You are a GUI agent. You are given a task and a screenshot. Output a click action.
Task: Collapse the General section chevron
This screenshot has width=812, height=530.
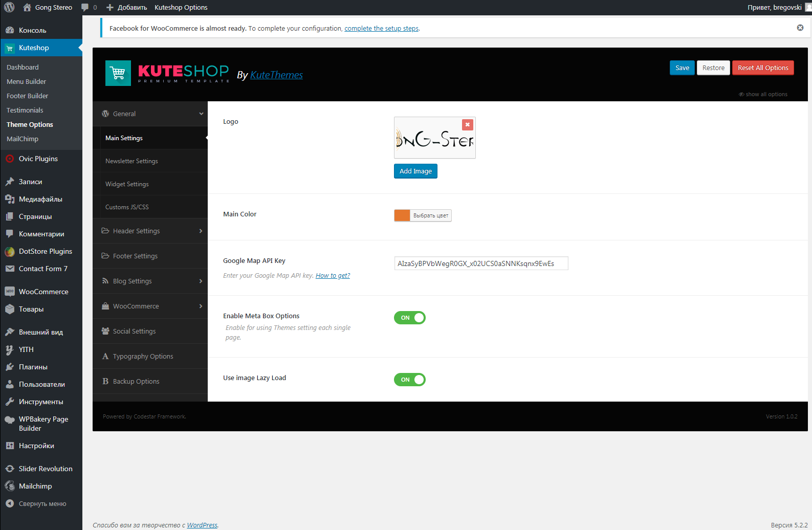pos(201,114)
